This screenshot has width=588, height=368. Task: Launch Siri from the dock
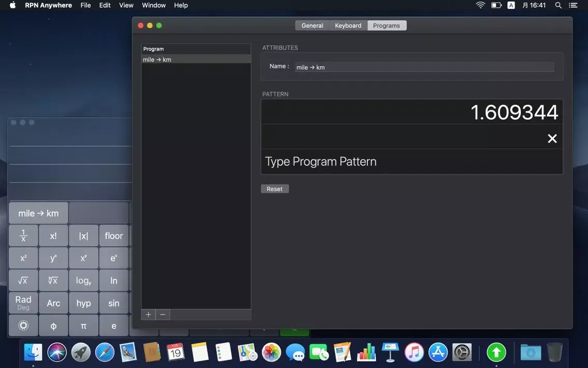tap(57, 352)
